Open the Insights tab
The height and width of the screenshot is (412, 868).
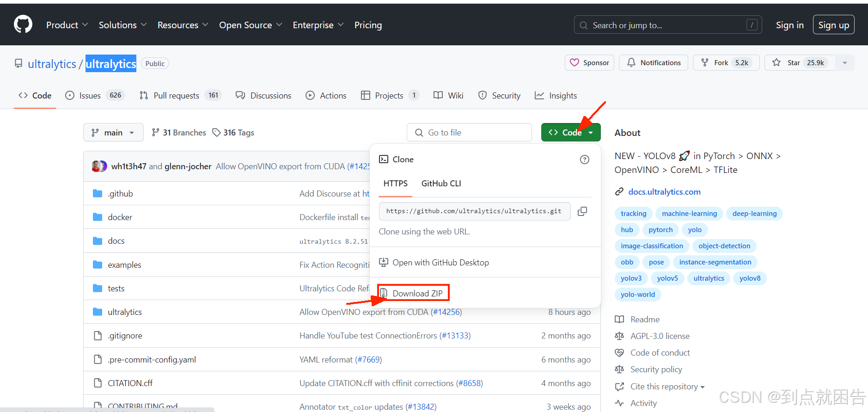point(556,96)
